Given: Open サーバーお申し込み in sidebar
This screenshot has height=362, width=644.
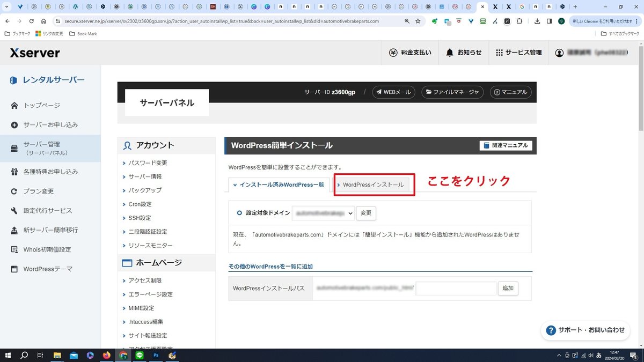Looking at the screenshot, I should tap(50, 125).
